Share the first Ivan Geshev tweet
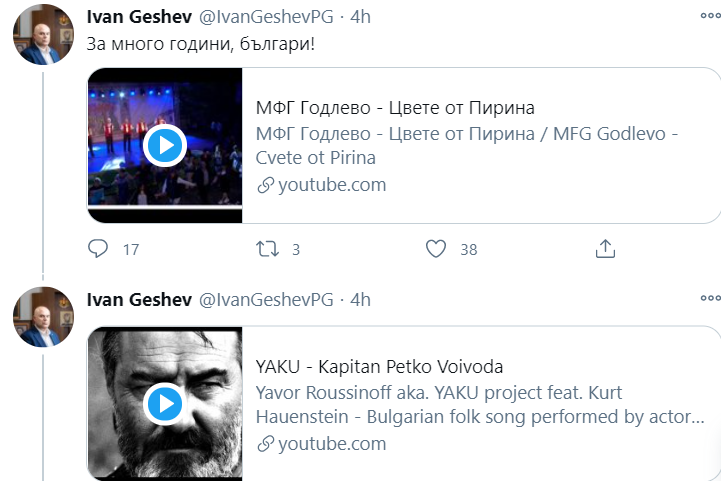Screen dimensions: 721x481 point(605,249)
